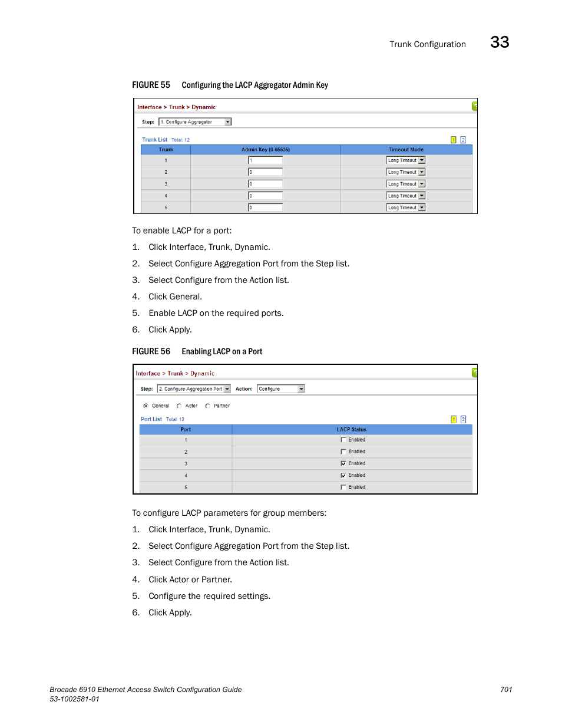Open the Step dropdown showing Configure Aggregation Port

194,389
